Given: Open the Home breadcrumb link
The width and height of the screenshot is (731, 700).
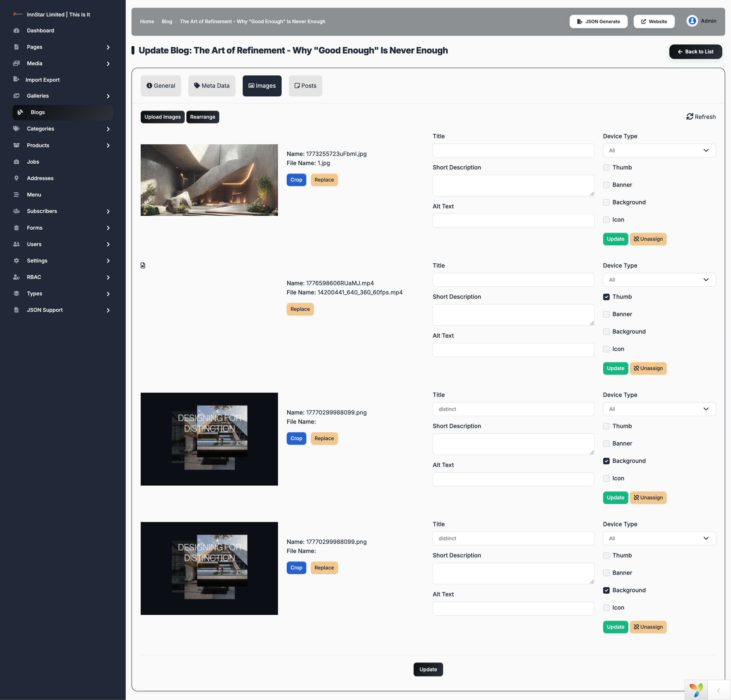Looking at the screenshot, I should point(147,21).
